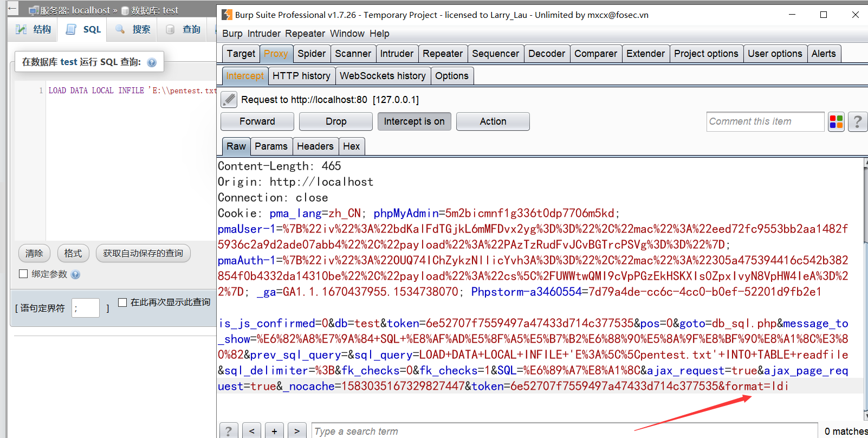The width and height of the screenshot is (868, 438).
Task: Click the Drop button
Action: (x=336, y=121)
